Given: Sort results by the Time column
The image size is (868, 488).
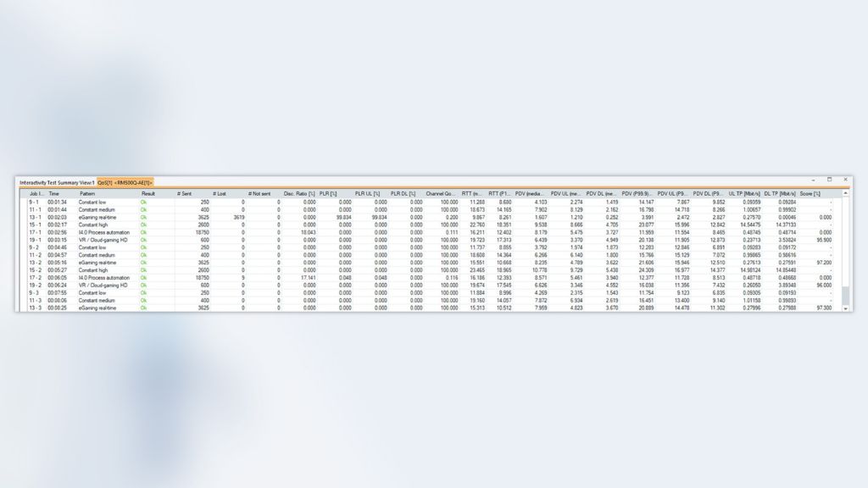Looking at the screenshot, I should pos(53,193).
